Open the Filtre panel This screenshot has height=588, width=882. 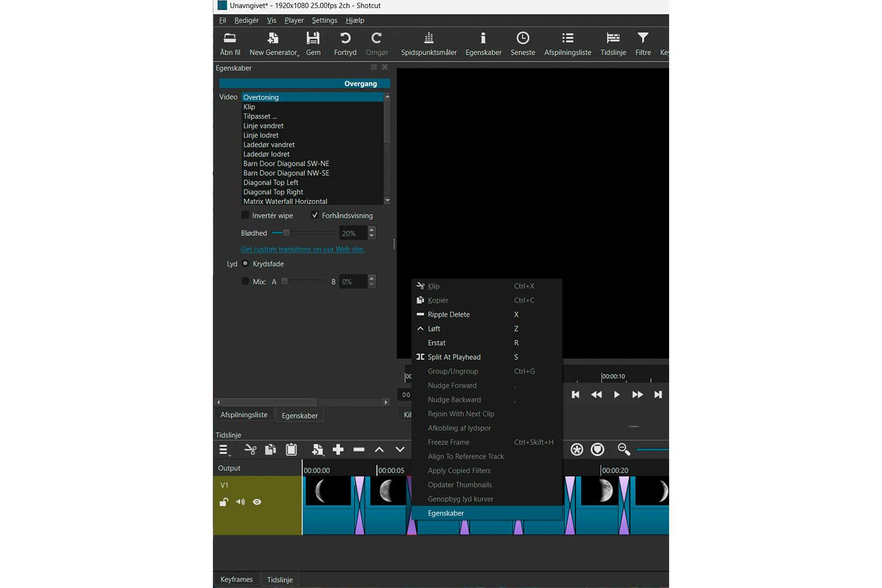643,43
